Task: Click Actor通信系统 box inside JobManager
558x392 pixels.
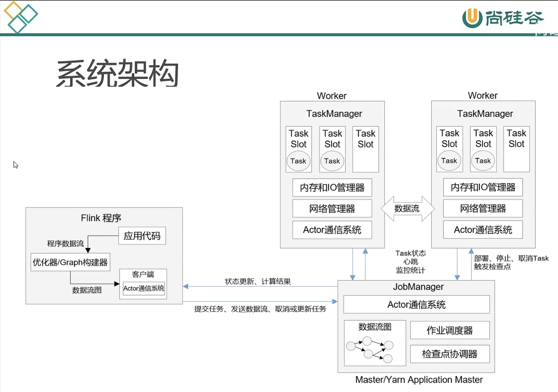Action: 416,304
